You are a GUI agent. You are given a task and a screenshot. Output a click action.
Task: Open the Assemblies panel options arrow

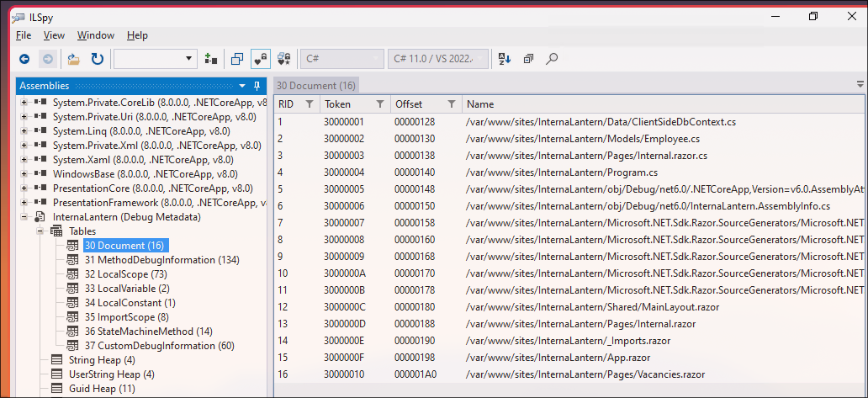(242, 86)
